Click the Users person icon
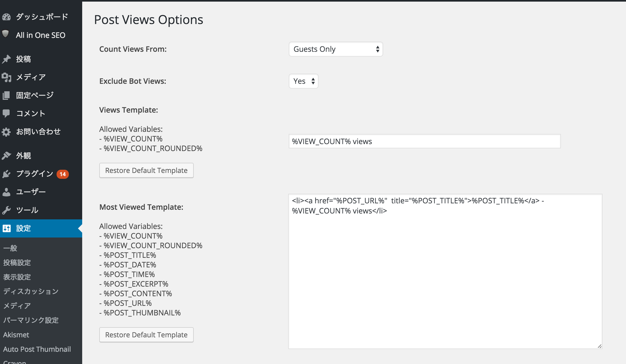 [6, 192]
